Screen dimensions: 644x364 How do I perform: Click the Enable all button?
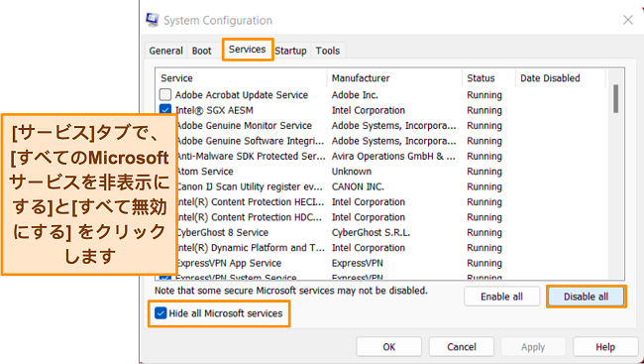[x=502, y=297]
